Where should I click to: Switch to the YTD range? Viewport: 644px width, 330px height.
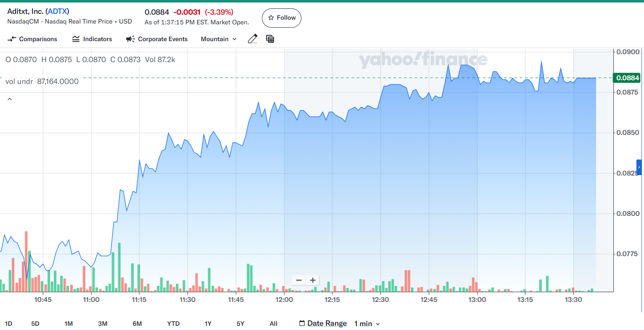point(173,324)
